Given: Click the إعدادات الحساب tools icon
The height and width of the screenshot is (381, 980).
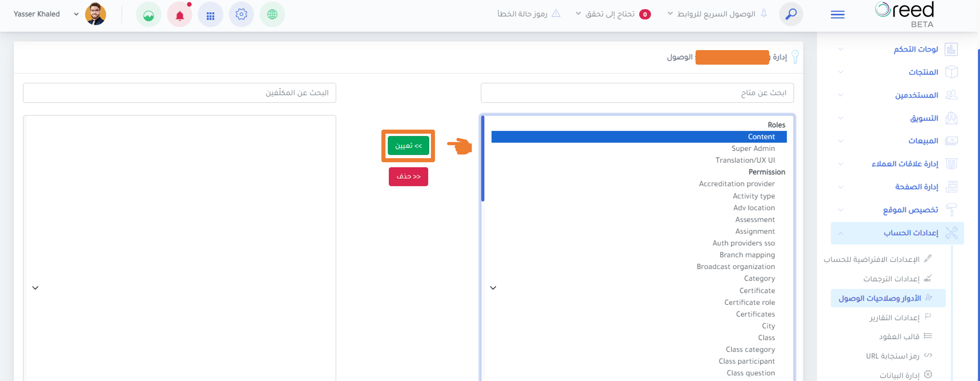Looking at the screenshot, I should coord(951,233).
